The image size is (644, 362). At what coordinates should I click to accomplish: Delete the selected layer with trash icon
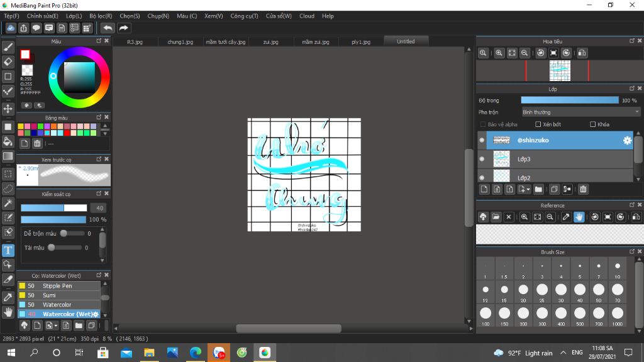click(583, 189)
